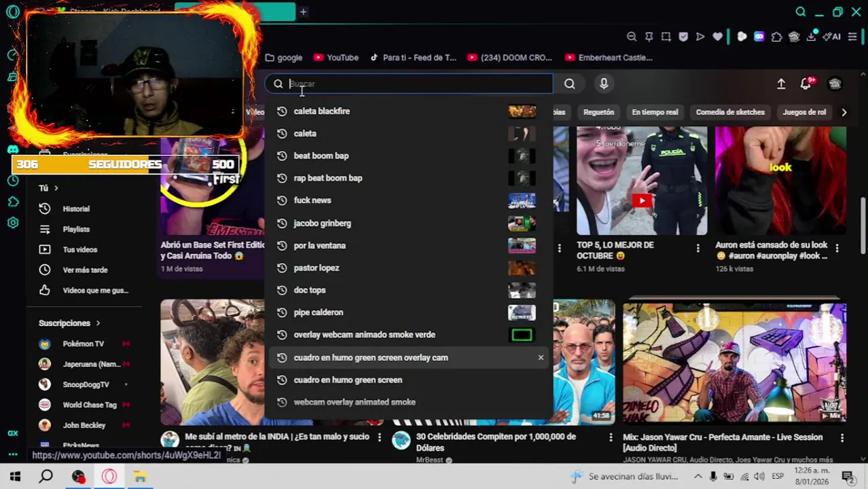The height and width of the screenshot is (489, 868).
Task: Open Pokémon TV subscription channel
Action: 84,344
